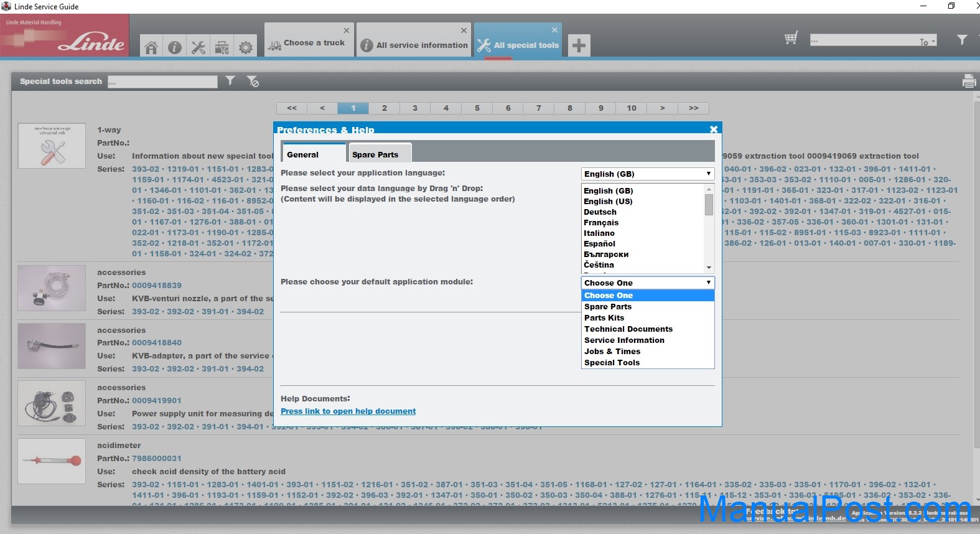Open part number 0009418839 link
The width and height of the screenshot is (980, 534).
pyautogui.click(x=157, y=286)
